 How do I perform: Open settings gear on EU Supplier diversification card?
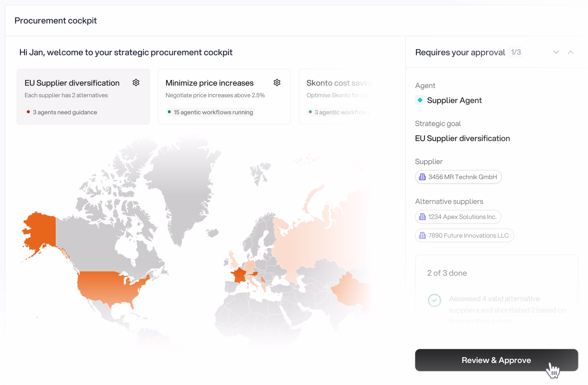coord(136,83)
